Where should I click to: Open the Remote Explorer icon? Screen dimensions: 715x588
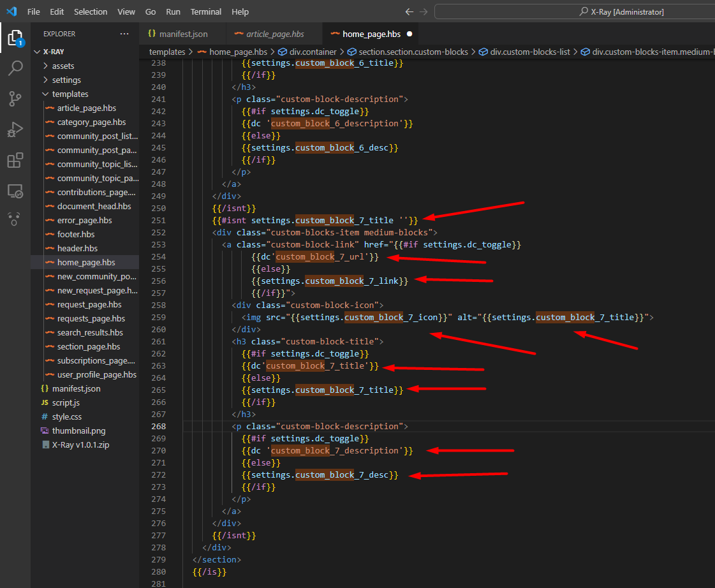click(x=15, y=191)
